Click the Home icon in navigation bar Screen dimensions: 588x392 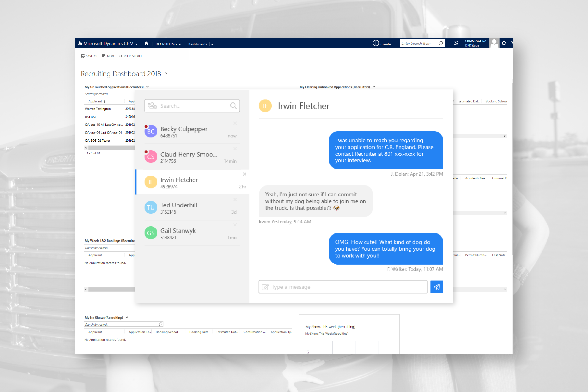[146, 44]
